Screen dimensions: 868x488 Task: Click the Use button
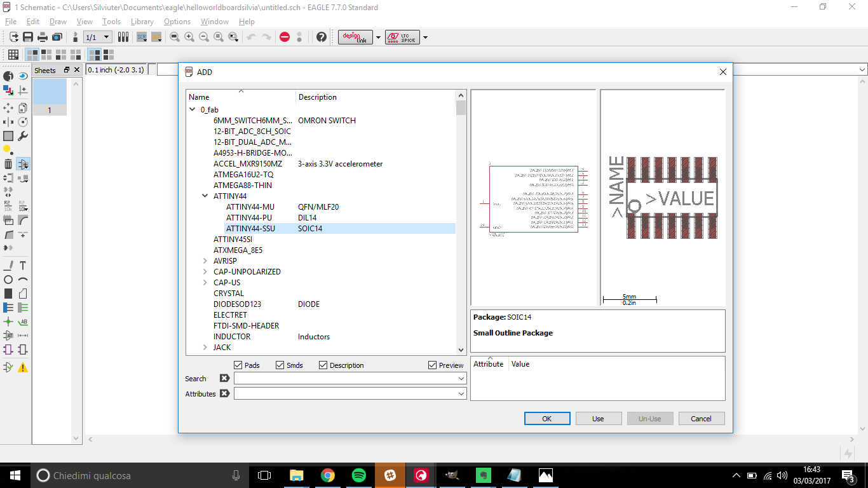598,419
